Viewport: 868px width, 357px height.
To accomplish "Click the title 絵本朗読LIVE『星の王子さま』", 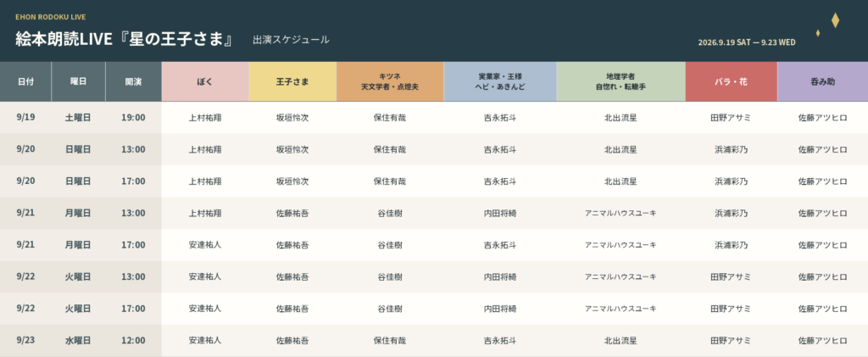I will (125, 40).
